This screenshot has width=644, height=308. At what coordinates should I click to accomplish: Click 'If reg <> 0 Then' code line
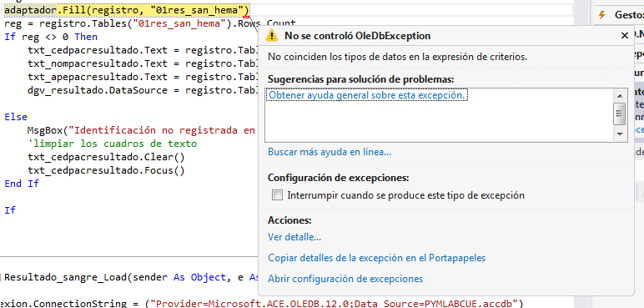[51, 37]
